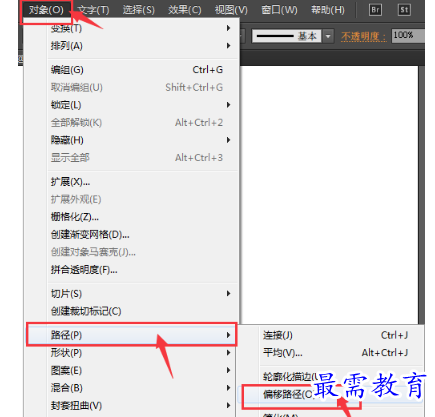Click the 不透明度 opacity link
This screenshot has height=417, width=435.
coord(363,36)
